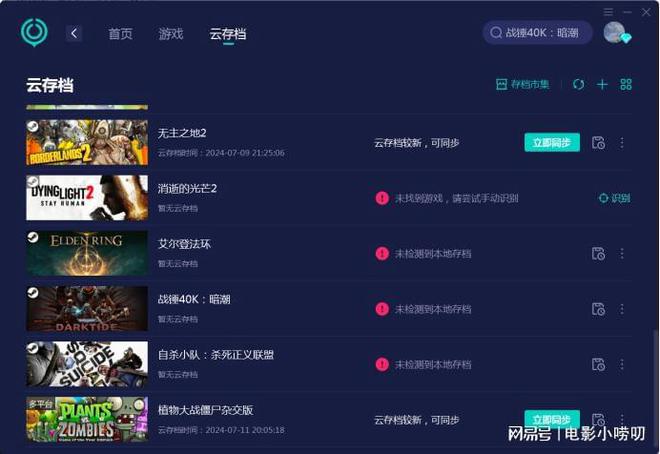The width and height of the screenshot is (660, 454).
Task: Click save history icon for 战锤40K：暗潮
Action: point(598,309)
